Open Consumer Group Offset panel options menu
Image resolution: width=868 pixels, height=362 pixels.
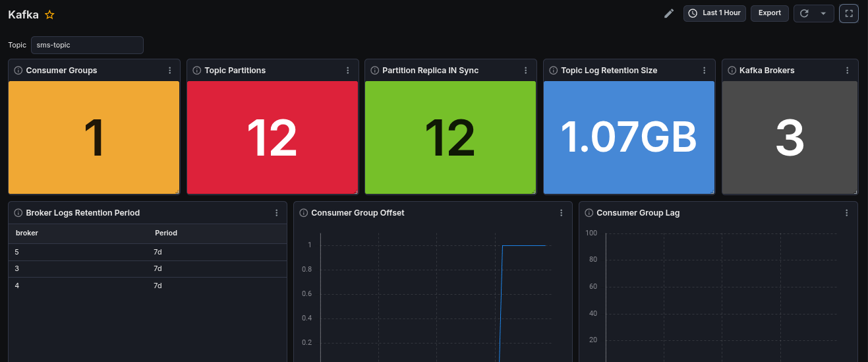pos(562,213)
